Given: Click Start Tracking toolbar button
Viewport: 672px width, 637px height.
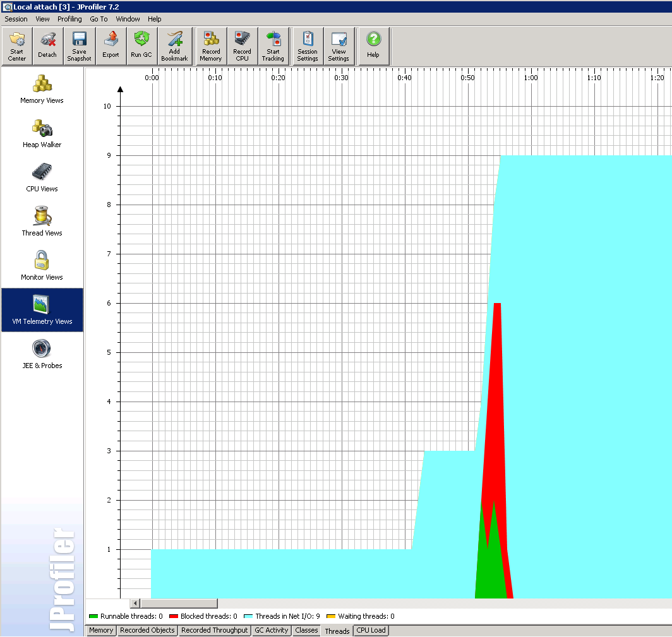Looking at the screenshot, I should pos(273,46).
